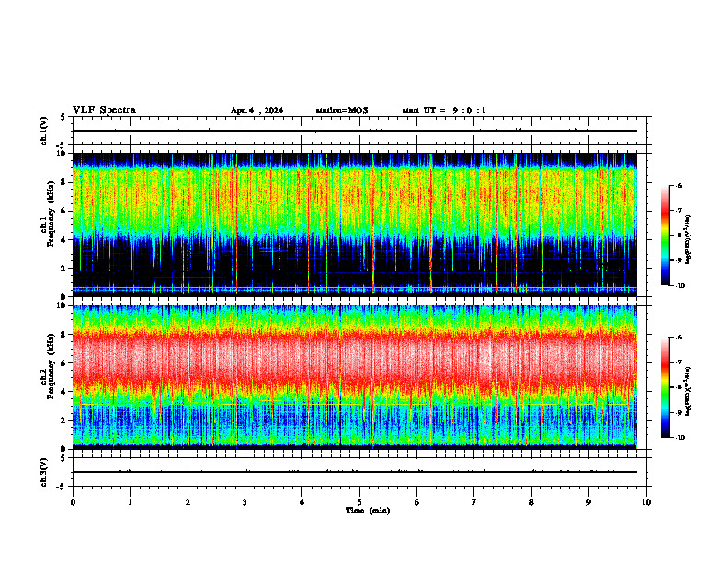Click the ch.2 spectrogram panel
The width and height of the screenshot is (728, 563).
355,377
